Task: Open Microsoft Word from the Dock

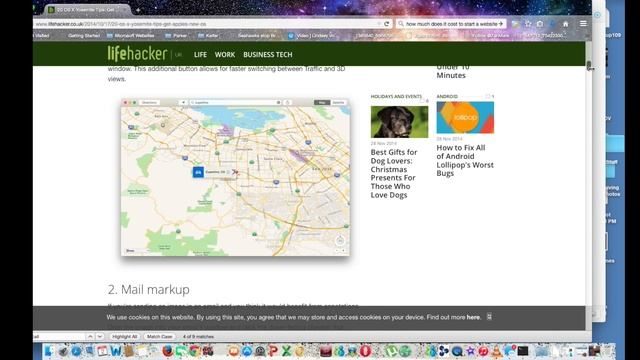Action: 116,351
